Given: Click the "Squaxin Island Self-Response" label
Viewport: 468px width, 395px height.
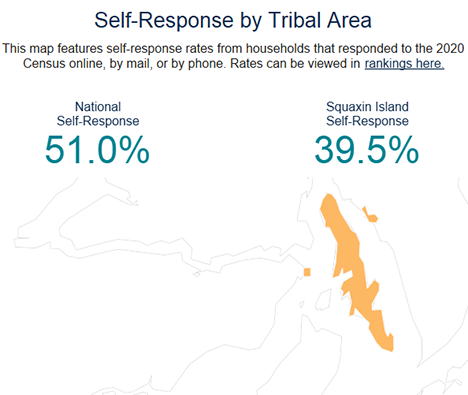Looking at the screenshot, I should pyautogui.click(x=367, y=114).
